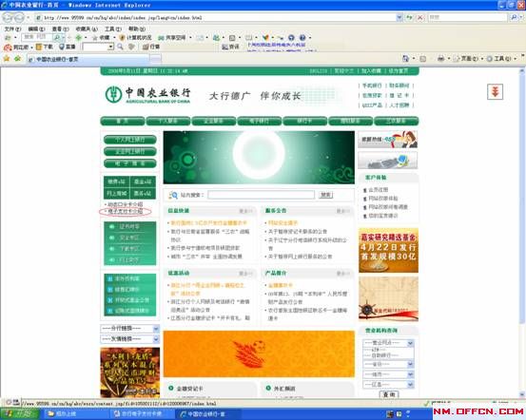Open the 友情链接 dropdown
This screenshot has height=420, width=526.
pos(129,339)
